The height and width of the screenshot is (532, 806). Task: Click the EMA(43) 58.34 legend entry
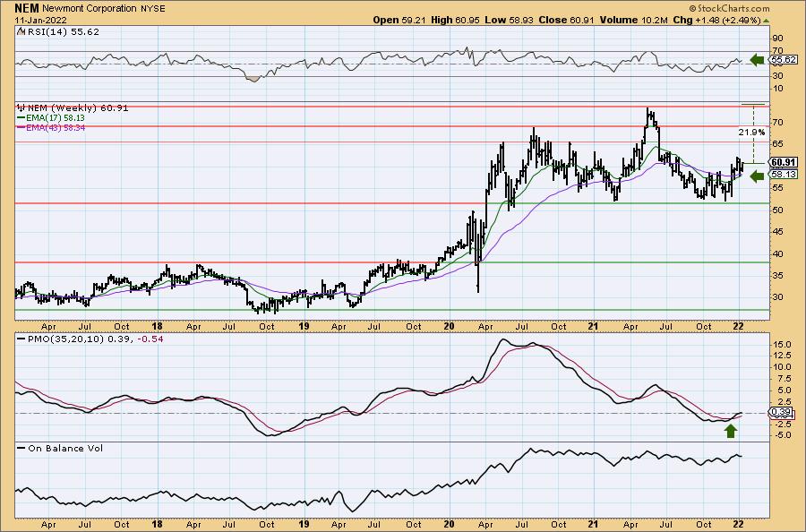[x=55, y=127]
